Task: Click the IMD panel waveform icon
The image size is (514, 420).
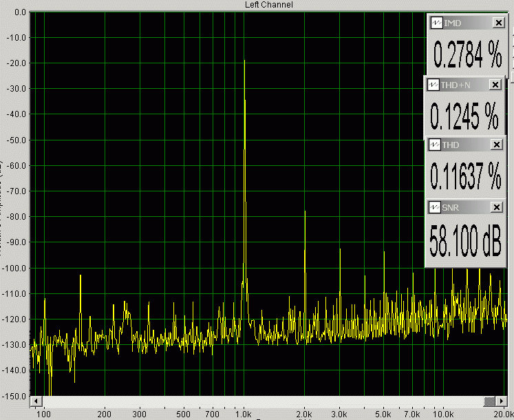Action: (436, 23)
